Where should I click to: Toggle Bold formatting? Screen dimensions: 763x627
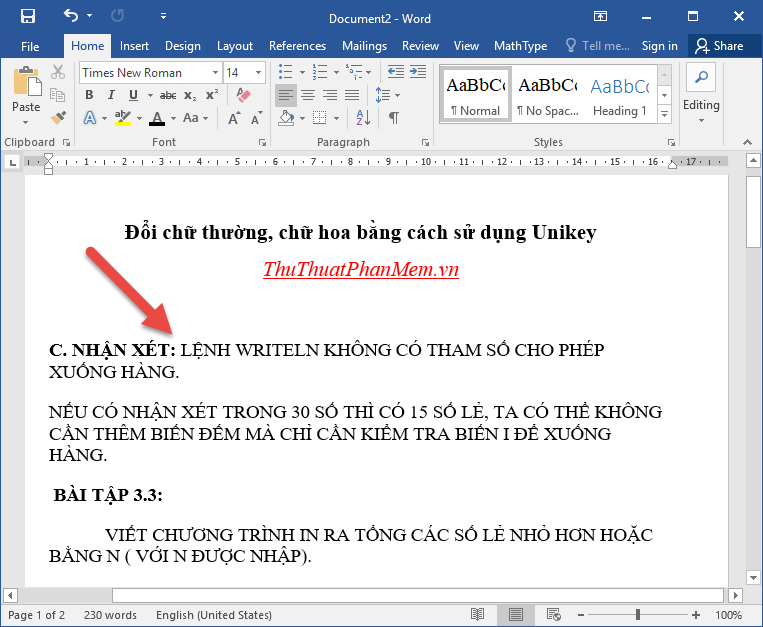[89, 95]
